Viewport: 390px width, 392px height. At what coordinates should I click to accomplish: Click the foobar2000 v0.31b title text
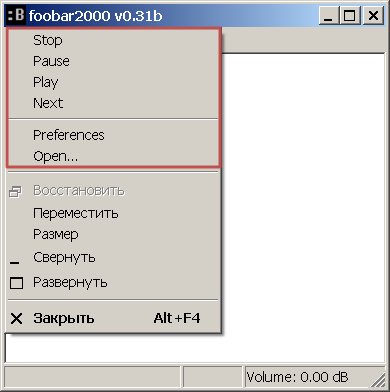(x=95, y=16)
